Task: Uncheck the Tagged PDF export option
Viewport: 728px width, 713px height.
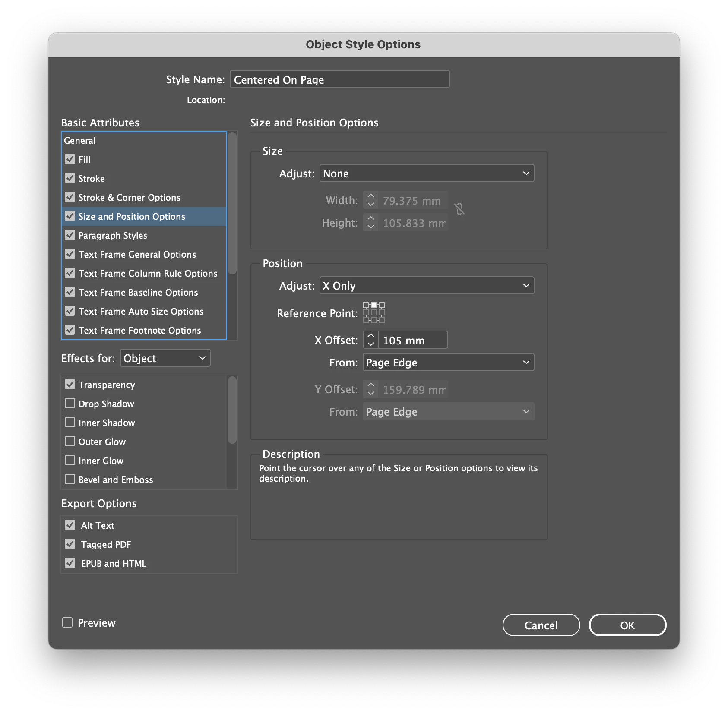Action: tap(70, 544)
